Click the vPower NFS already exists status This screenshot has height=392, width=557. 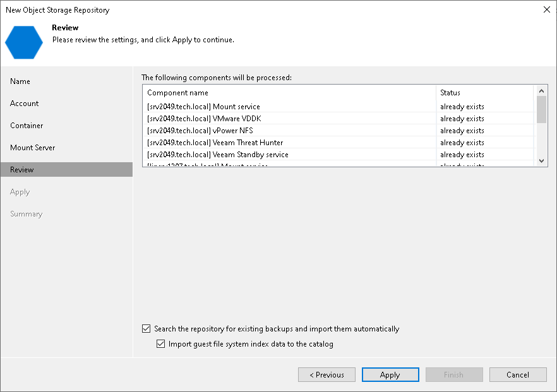pyautogui.click(x=462, y=131)
